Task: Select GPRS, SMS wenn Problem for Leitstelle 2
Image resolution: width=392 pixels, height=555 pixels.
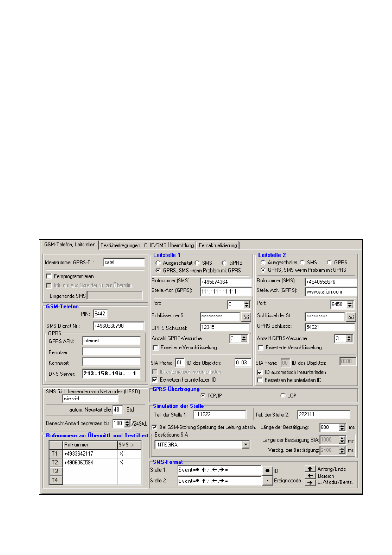Action: coord(263,270)
